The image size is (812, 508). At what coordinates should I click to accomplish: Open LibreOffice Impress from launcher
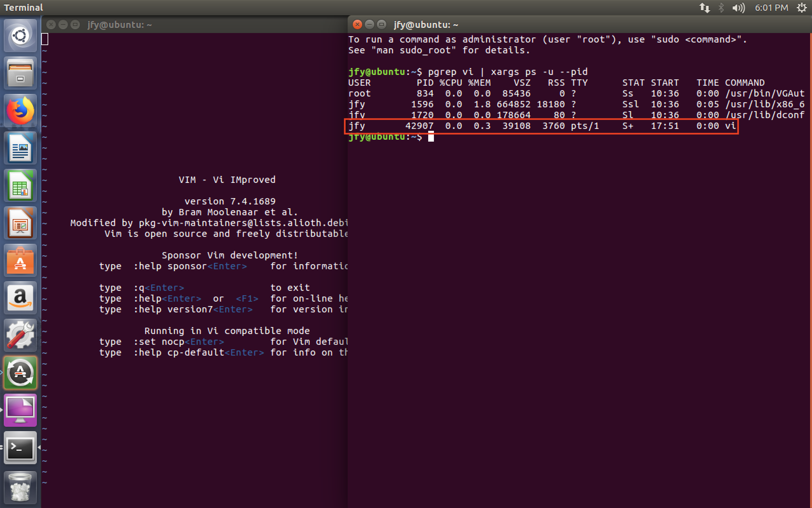20,224
